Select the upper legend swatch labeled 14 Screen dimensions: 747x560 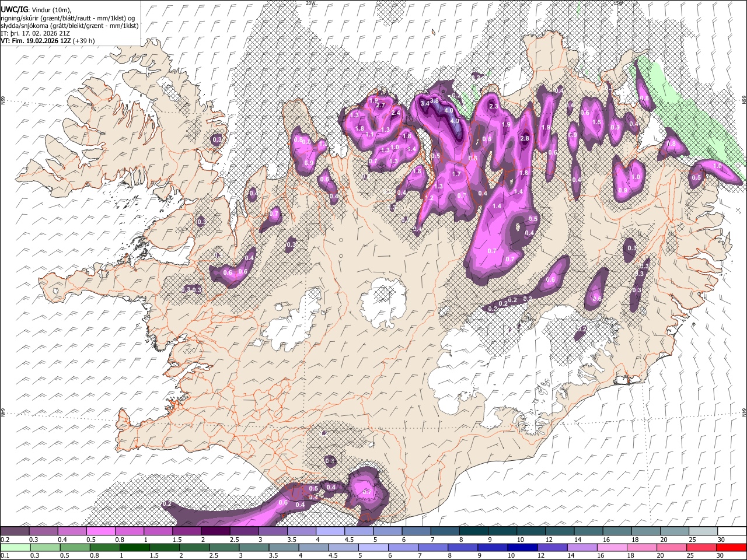click(x=588, y=531)
